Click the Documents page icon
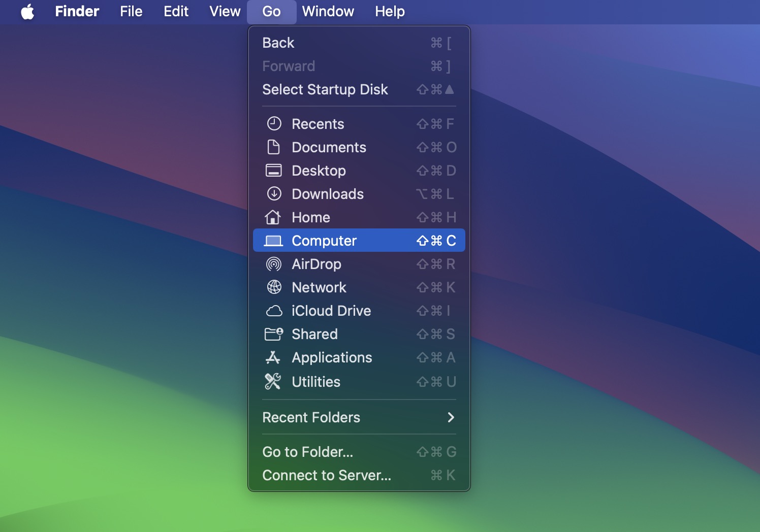 click(274, 147)
